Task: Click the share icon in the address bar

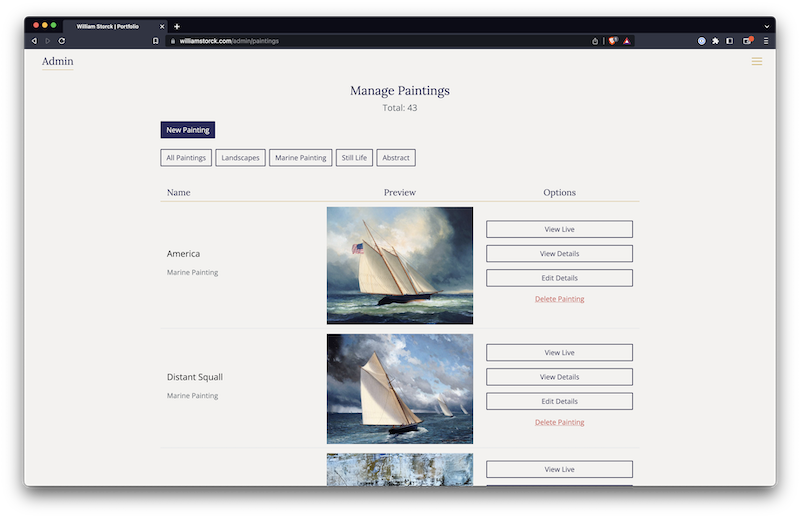Action: (595, 41)
